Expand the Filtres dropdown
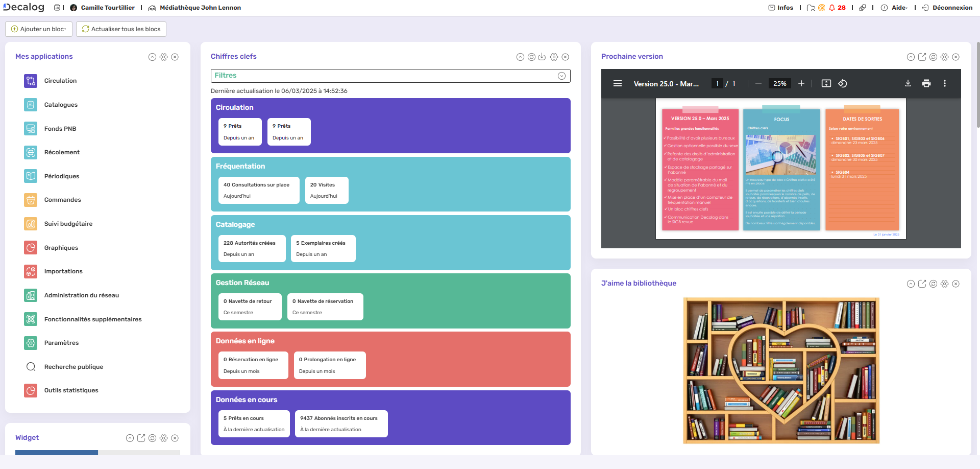 (x=561, y=76)
